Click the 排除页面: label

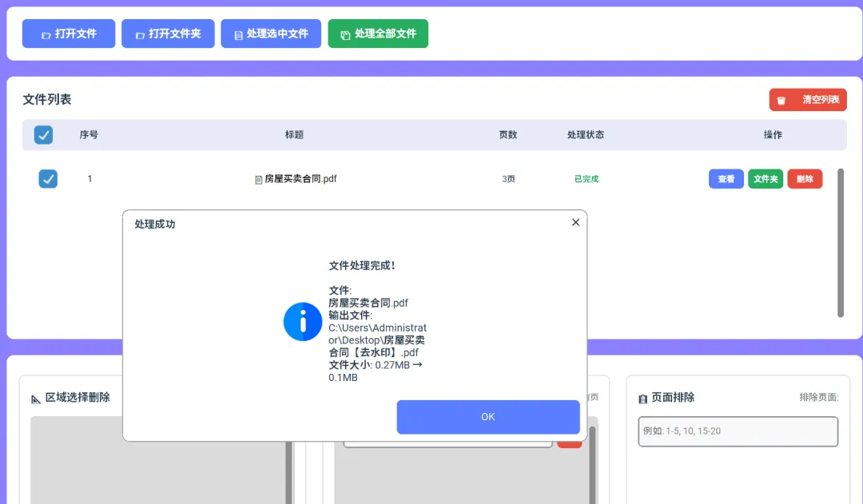(819, 397)
